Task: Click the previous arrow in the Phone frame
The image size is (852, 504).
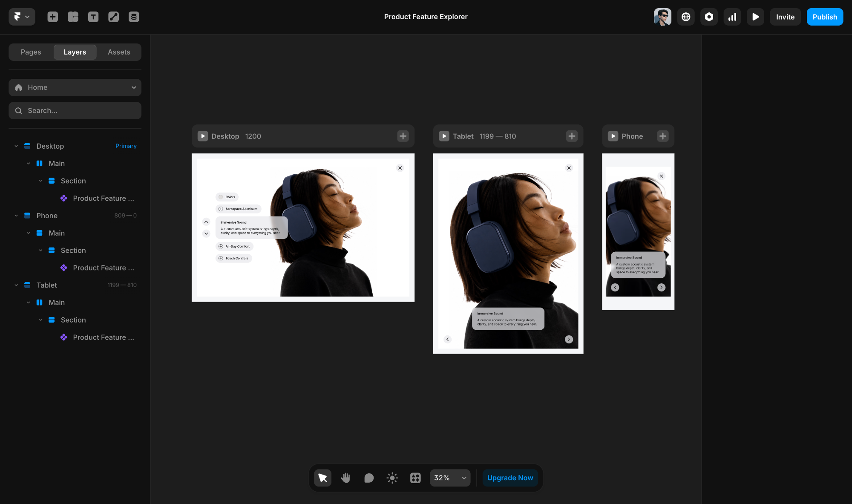Action: coord(615,287)
